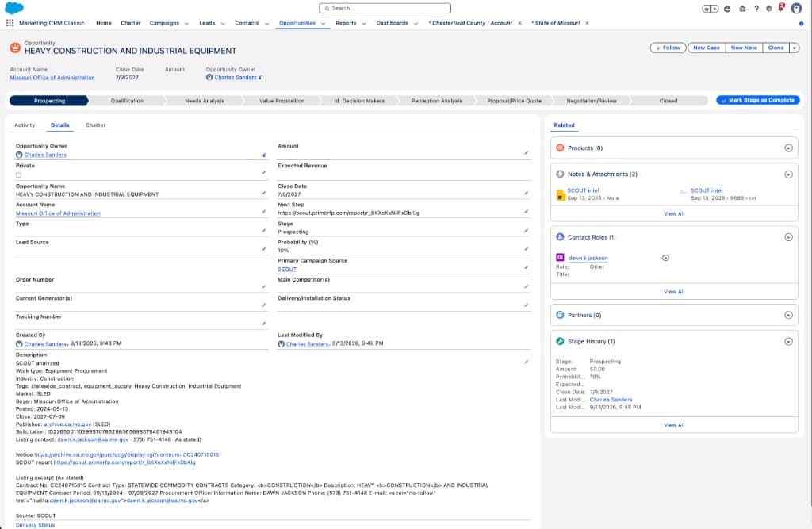Open more actions dropdown beside Clone
The height and width of the screenshot is (529, 812).
[x=795, y=48]
